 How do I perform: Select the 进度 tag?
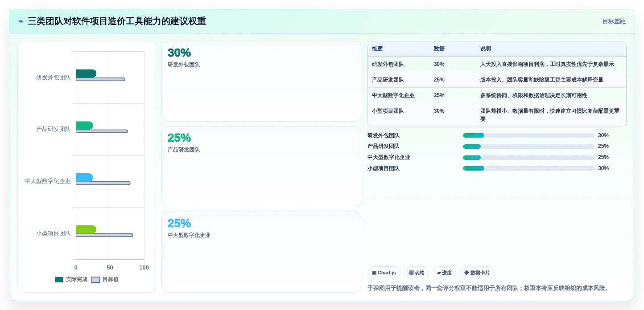[x=444, y=273]
